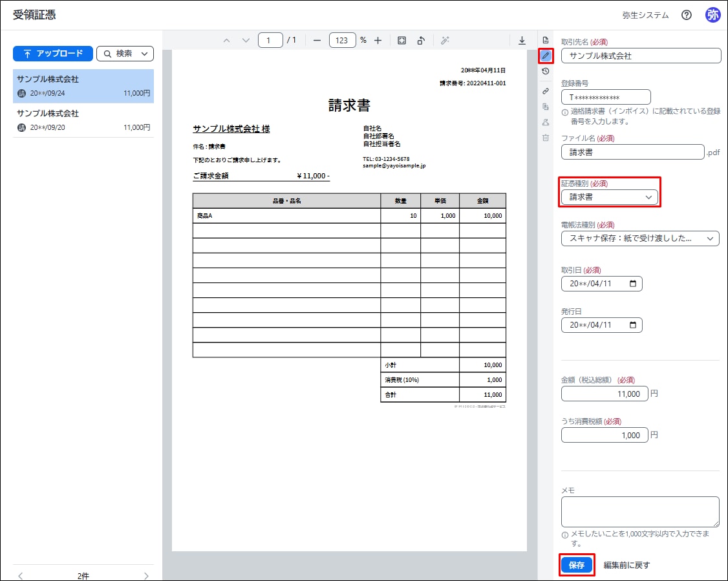Click the 編集前に戻す revert link
This screenshot has width=728, height=581.
(x=626, y=565)
